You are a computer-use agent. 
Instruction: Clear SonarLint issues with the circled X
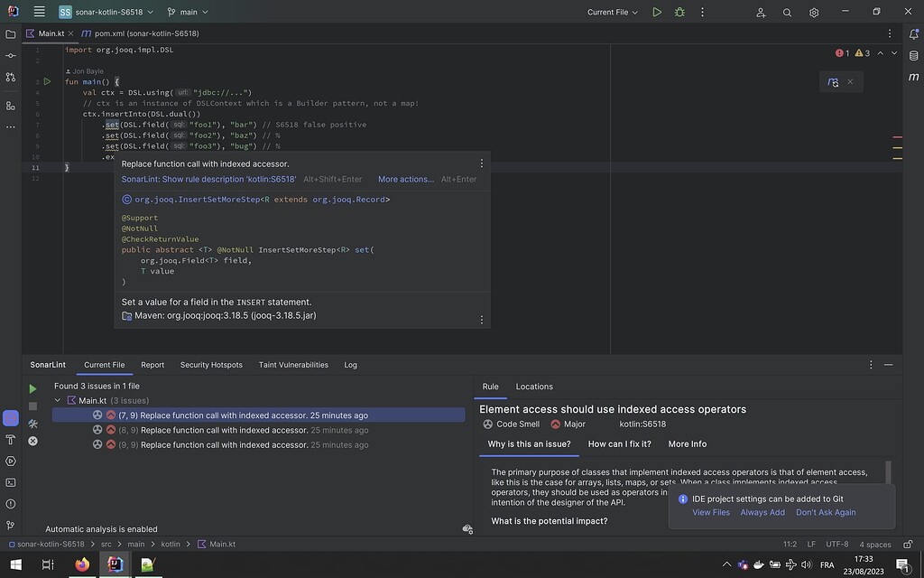pos(32,441)
